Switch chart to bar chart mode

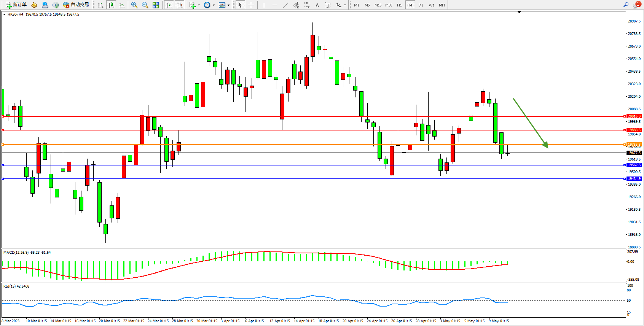tap(100, 5)
